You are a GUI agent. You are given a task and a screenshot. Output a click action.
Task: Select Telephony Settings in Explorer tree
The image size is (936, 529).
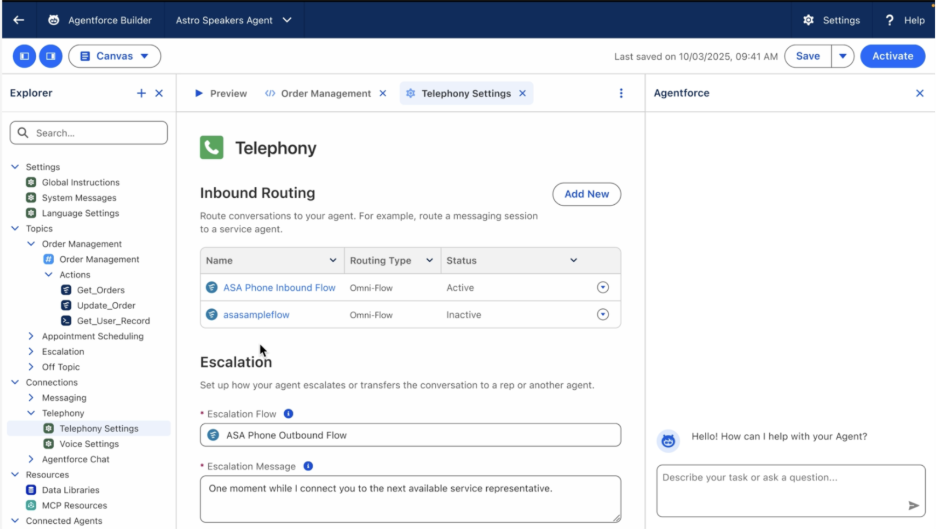coord(89,428)
